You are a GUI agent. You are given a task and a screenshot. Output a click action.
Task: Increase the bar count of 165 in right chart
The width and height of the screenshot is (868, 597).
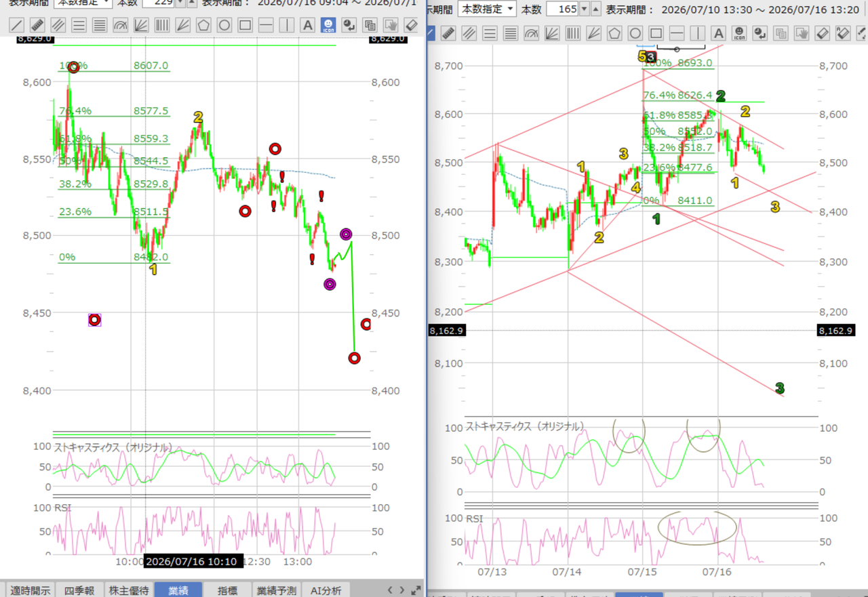(x=595, y=9)
